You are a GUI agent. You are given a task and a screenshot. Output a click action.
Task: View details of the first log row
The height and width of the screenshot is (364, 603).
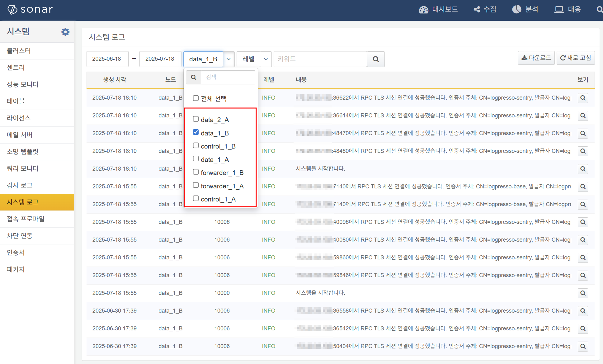583,98
